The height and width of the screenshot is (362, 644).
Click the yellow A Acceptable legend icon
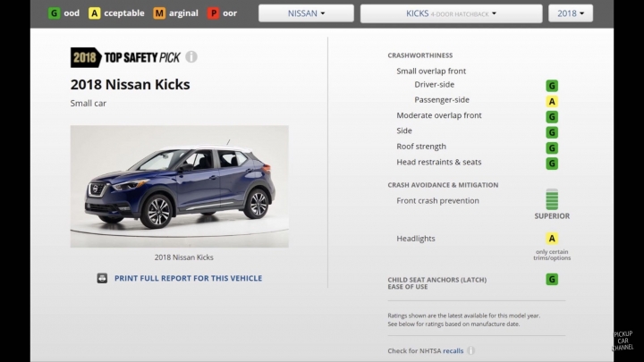(94, 13)
